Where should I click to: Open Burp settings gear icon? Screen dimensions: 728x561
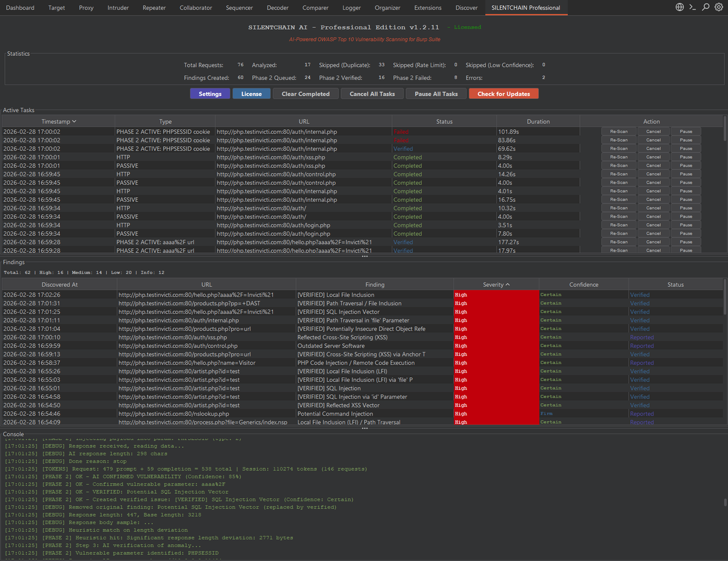(719, 7)
